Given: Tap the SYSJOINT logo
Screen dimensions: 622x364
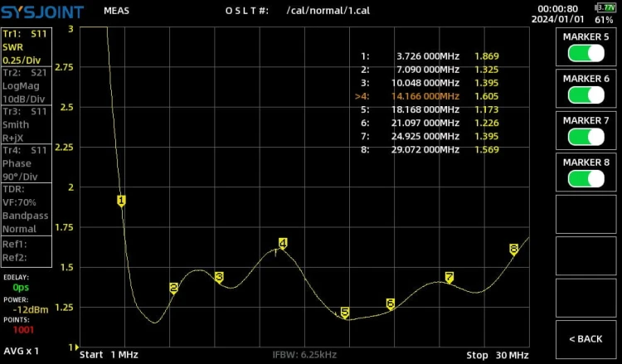Looking at the screenshot, I should point(42,12).
